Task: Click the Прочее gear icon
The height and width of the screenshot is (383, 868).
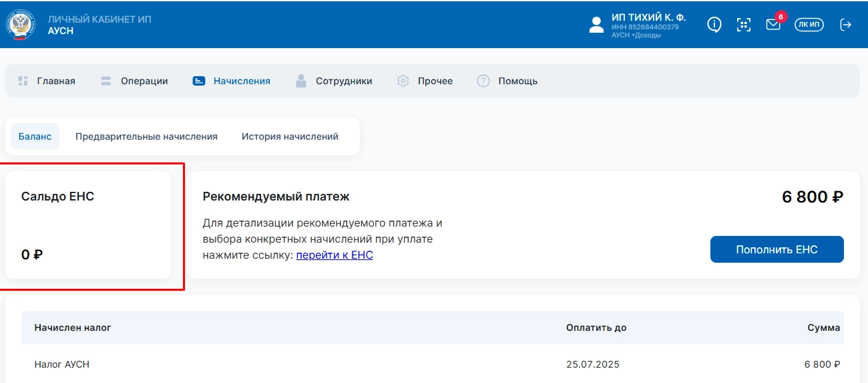Action: [x=403, y=81]
